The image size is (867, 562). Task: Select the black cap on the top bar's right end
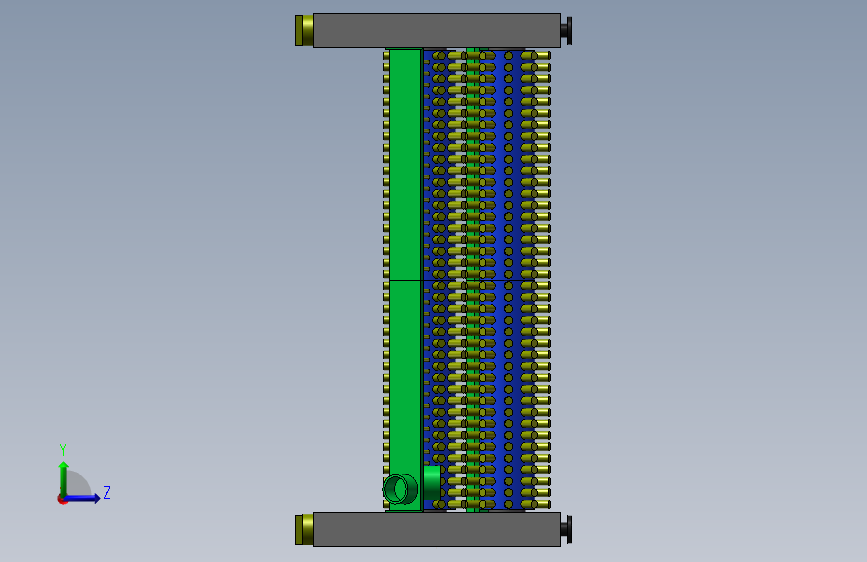click(x=566, y=30)
